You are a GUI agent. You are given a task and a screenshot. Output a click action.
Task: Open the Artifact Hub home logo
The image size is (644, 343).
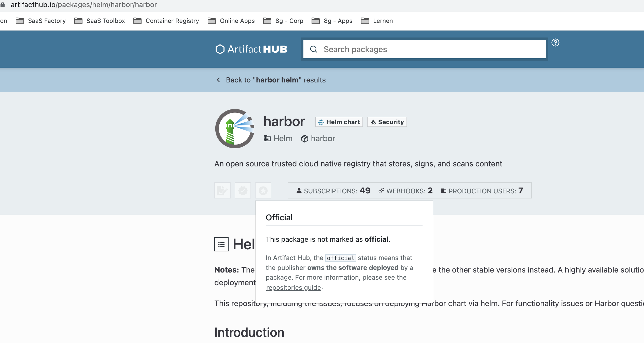click(x=251, y=49)
